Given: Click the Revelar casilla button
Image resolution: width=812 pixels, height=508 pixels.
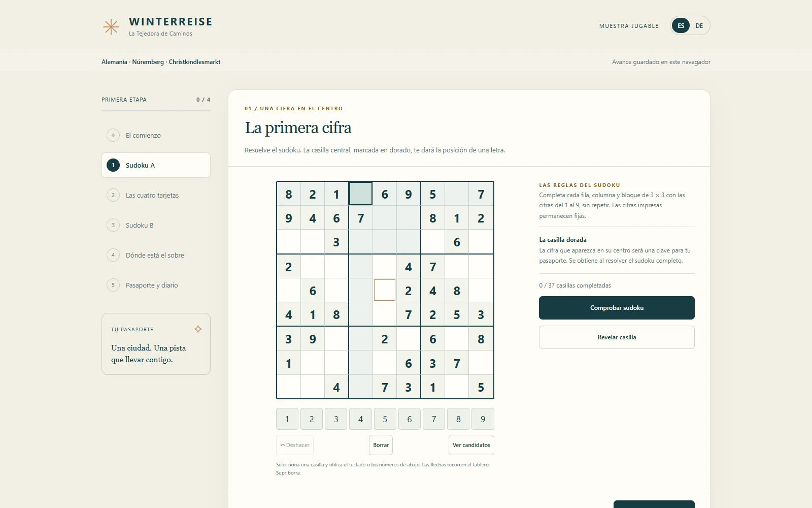Looking at the screenshot, I should pos(617,337).
